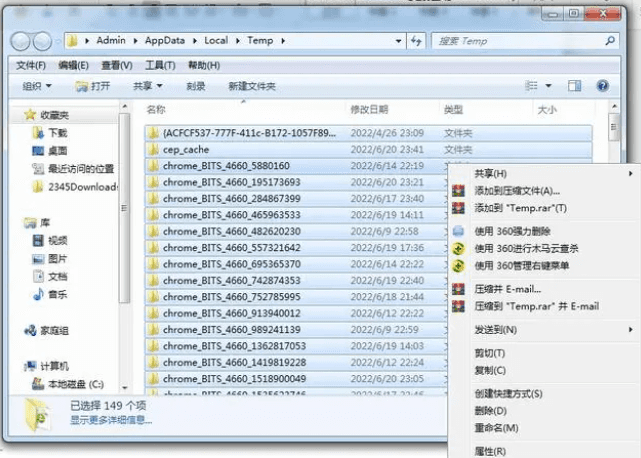This screenshot has height=458, width=641.
Task: Choose Cut (T) in the context menu
Action: coord(489,353)
